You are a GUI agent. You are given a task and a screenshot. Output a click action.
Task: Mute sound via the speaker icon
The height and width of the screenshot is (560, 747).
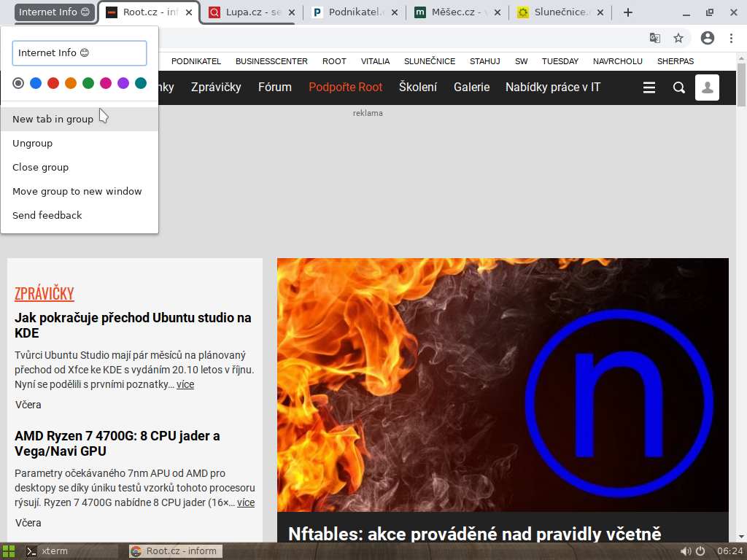pyautogui.click(x=686, y=551)
